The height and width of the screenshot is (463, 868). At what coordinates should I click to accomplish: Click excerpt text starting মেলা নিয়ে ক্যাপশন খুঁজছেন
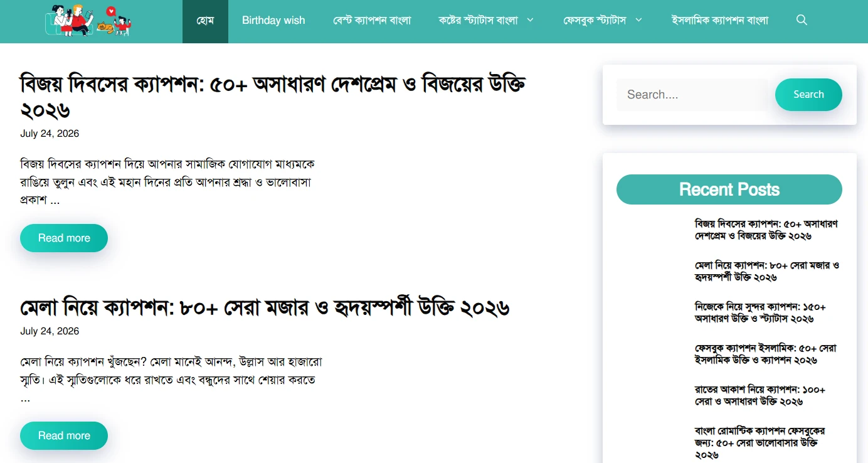171,380
